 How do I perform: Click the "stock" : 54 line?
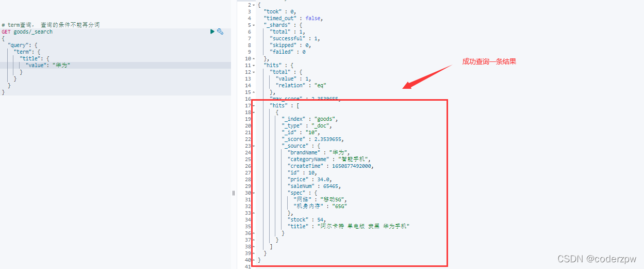tap(306, 219)
